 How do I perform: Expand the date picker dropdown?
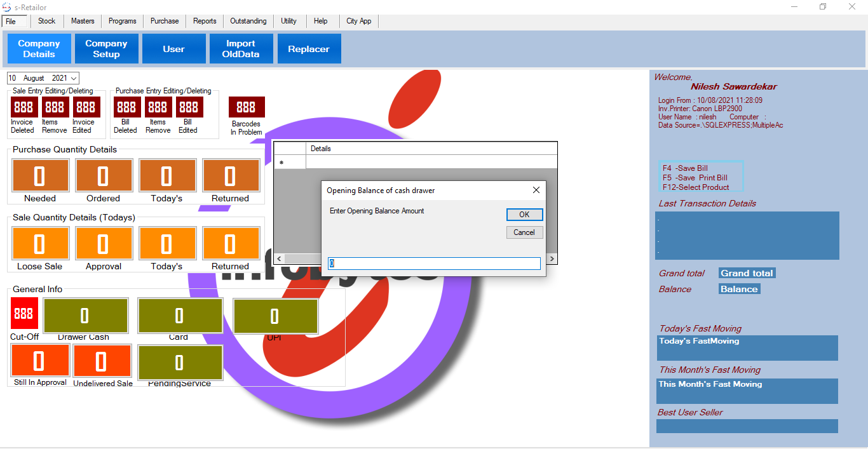74,78
